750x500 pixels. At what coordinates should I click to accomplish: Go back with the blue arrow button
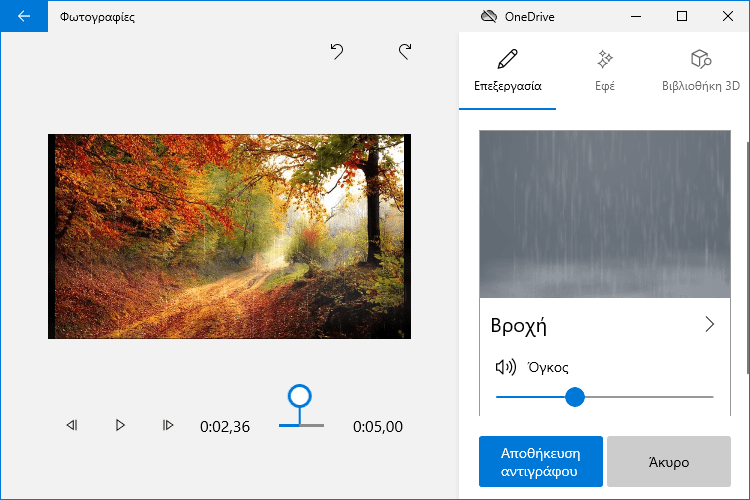pos(24,16)
